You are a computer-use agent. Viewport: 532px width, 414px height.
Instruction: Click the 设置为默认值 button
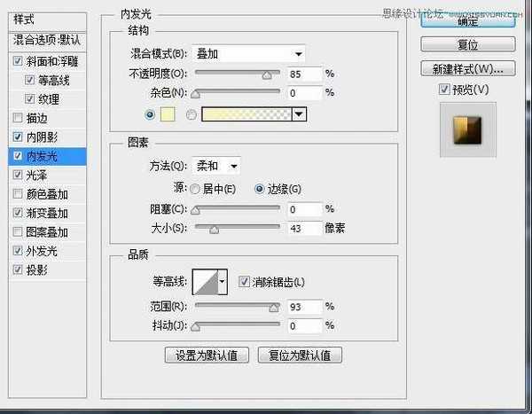coord(206,355)
